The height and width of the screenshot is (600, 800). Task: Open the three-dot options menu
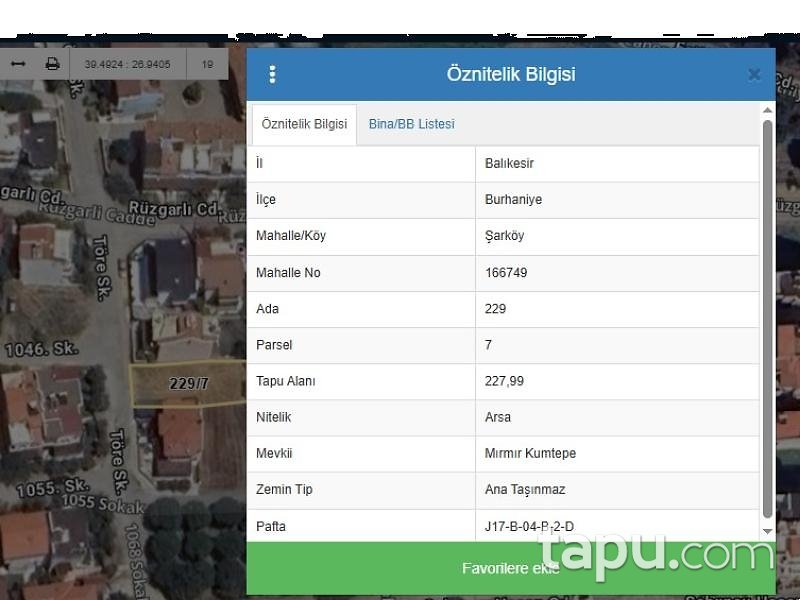(x=272, y=74)
